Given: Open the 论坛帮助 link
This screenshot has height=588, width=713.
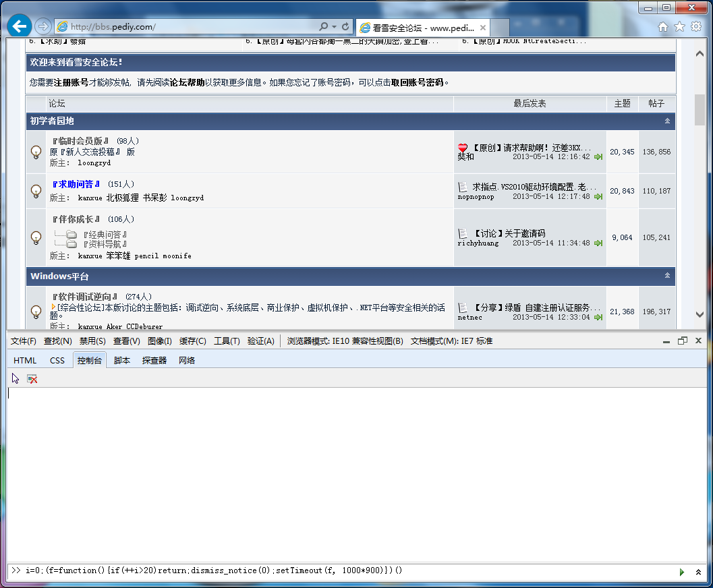Looking at the screenshot, I should click(187, 82).
